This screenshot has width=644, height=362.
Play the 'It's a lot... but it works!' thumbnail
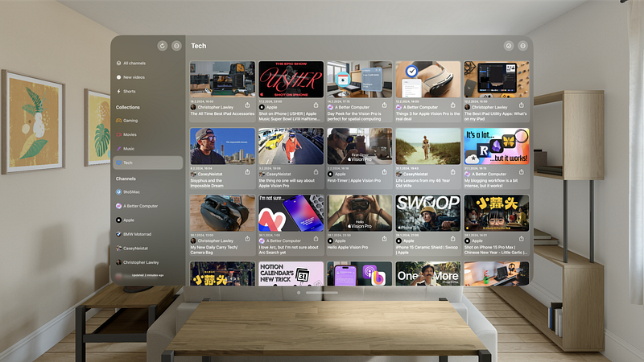tap(497, 146)
